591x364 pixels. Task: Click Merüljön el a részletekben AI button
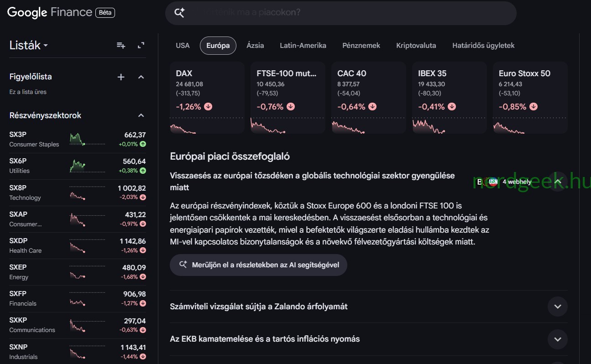click(x=258, y=265)
